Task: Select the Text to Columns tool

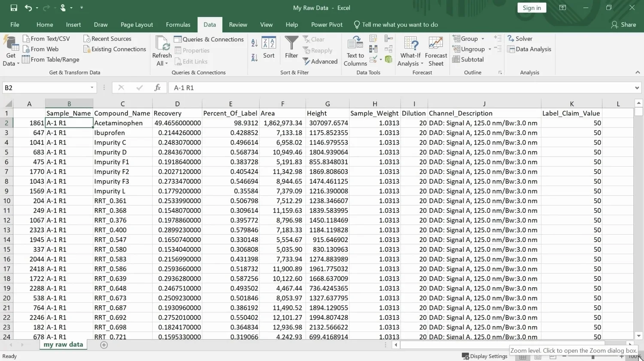Action: pos(355,51)
